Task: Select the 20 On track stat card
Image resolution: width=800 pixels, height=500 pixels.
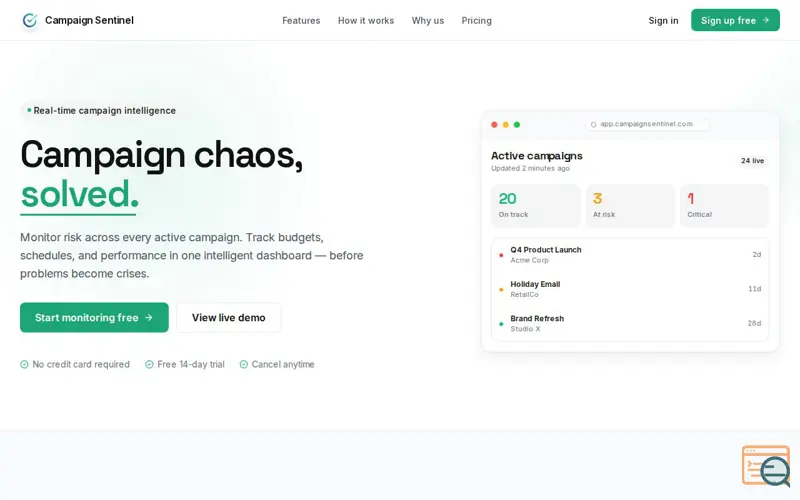Action: pyautogui.click(x=535, y=206)
